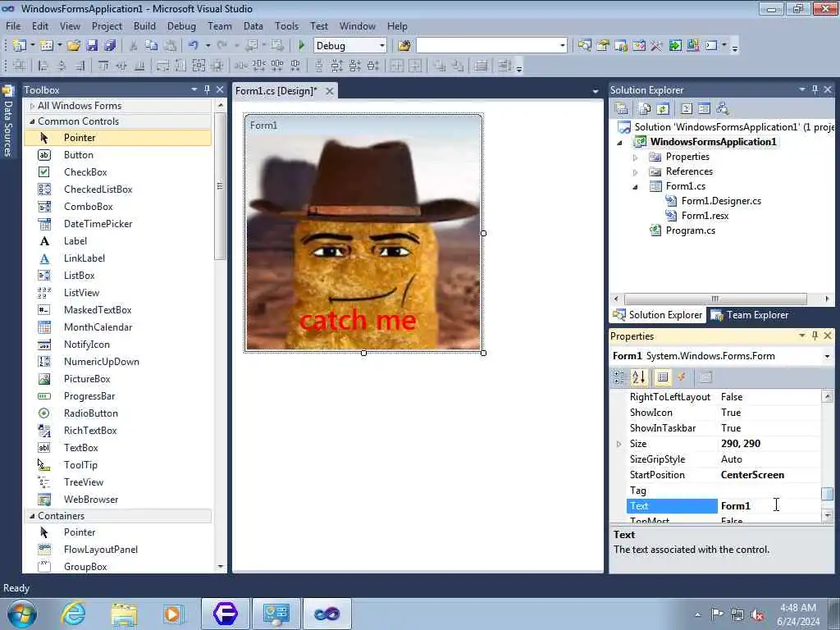Select Program.cs in Solution Explorer
The image size is (840, 630).
pyautogui.click(x=690, y=231)
